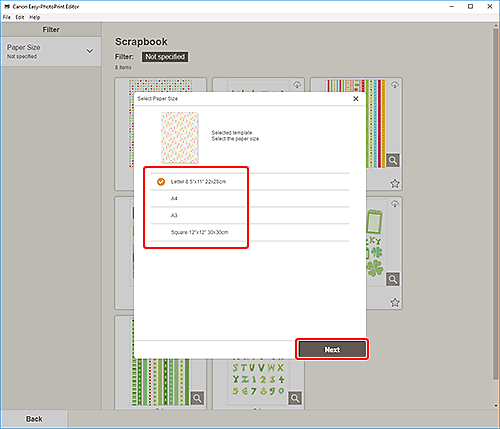The height and width of the screenshot is (429, 500).
Task: Click the selected template preview thumbnail
Action: (180, 137)
